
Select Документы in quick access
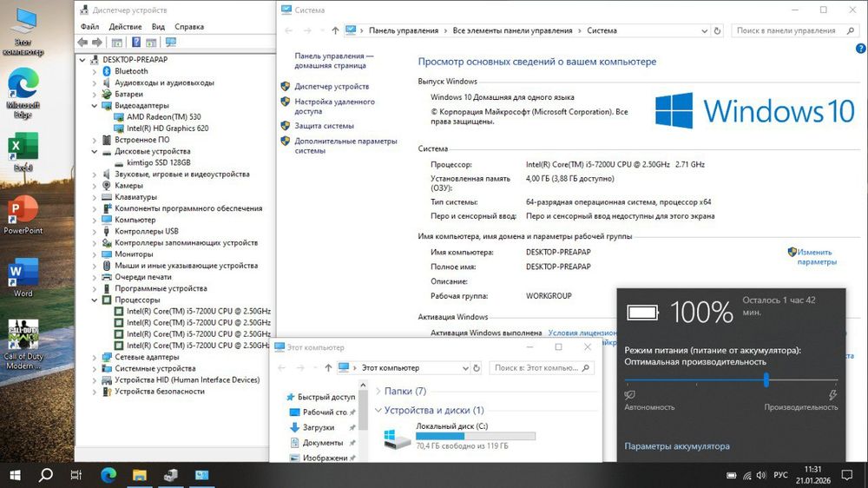(x=322, y=443)
